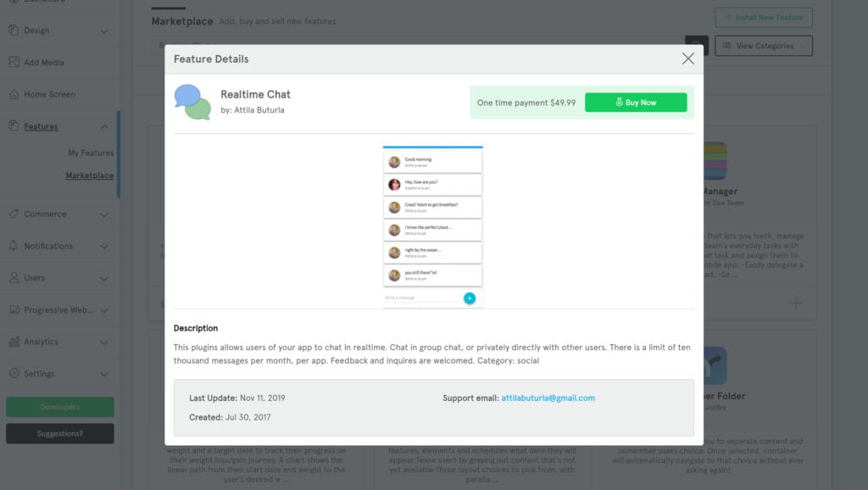Click the Users icon in sidebar
Viewport: 868px width, 490px height.
[x=14, y=278]
